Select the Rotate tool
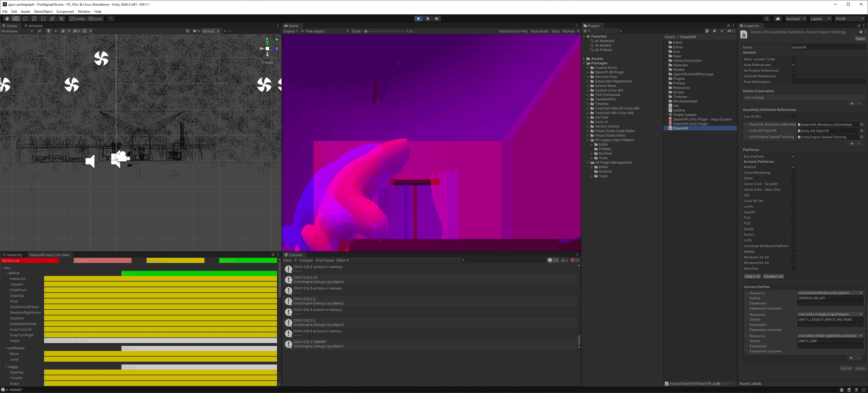 (25, 19)
